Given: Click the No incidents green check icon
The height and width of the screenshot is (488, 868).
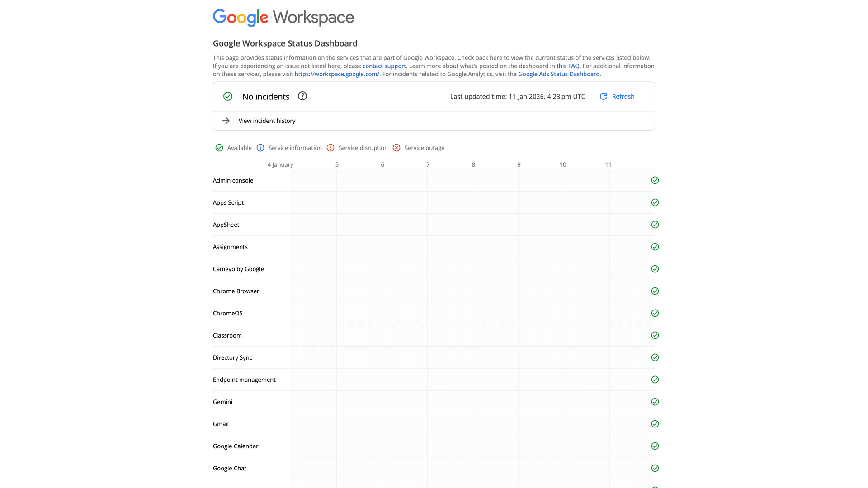Looking at the screenshot, I should [x=227, y=96].
